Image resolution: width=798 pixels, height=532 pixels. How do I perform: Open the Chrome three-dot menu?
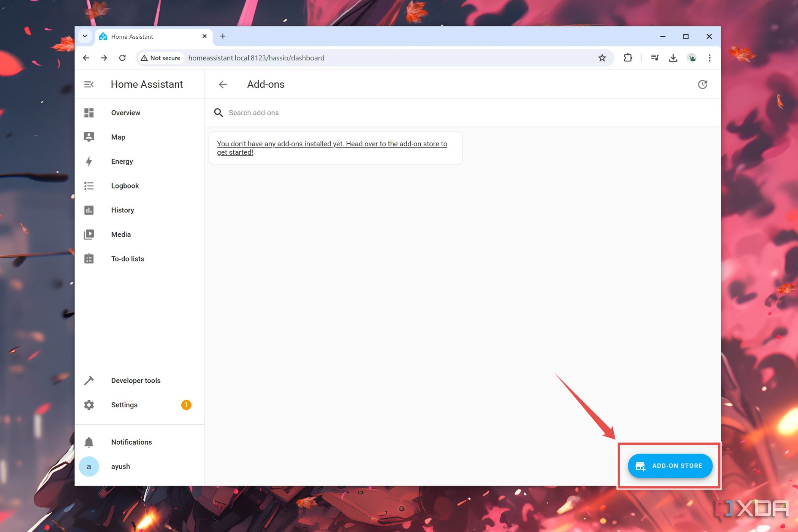[709, 58]
